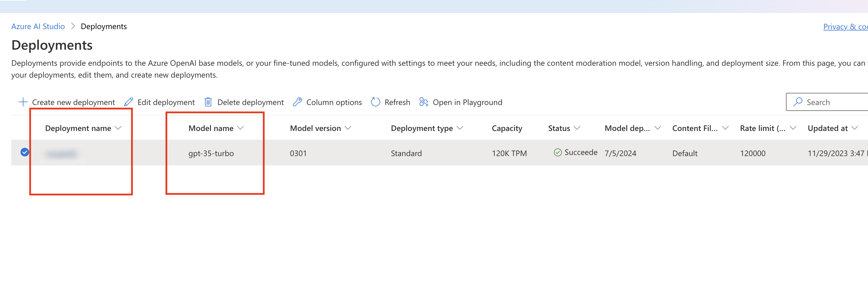The image size is (868, 289).
Task: Open Deployment type column chevron
Action: pos(460,128)
